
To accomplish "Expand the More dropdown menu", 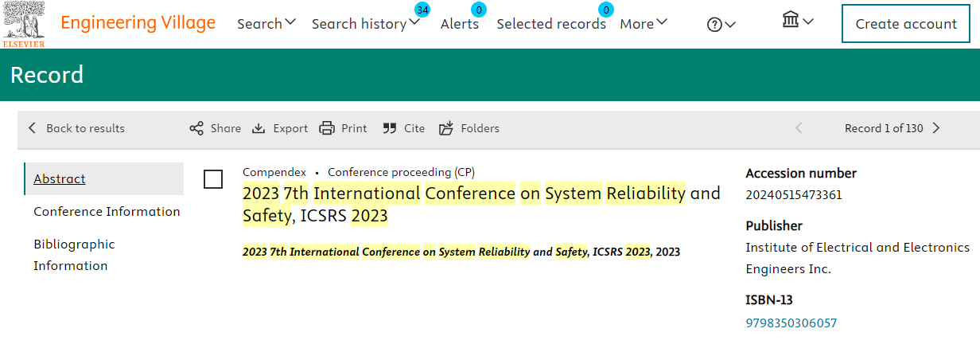I will point(644,24).
